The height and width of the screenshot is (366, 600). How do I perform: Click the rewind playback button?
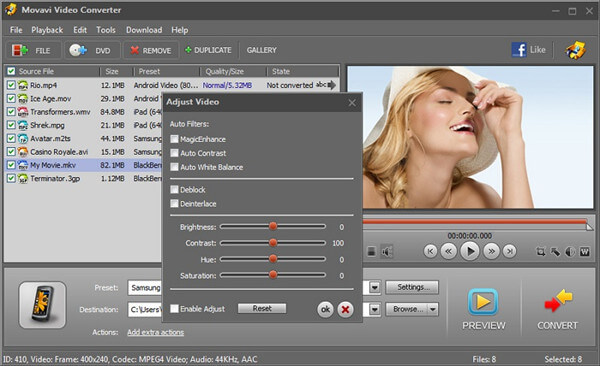click(448, 252)
